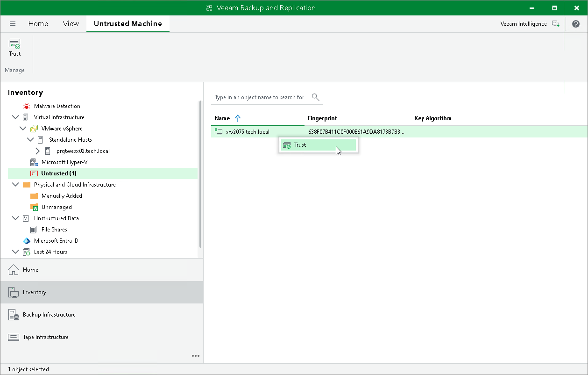Switch to the Home tab
The width and height of the screenshot is (588, 375).
(x=38, y=24)
